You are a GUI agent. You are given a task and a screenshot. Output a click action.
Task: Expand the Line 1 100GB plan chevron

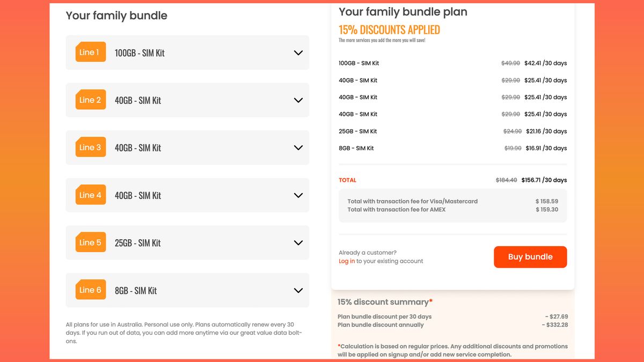pos(298,53)
